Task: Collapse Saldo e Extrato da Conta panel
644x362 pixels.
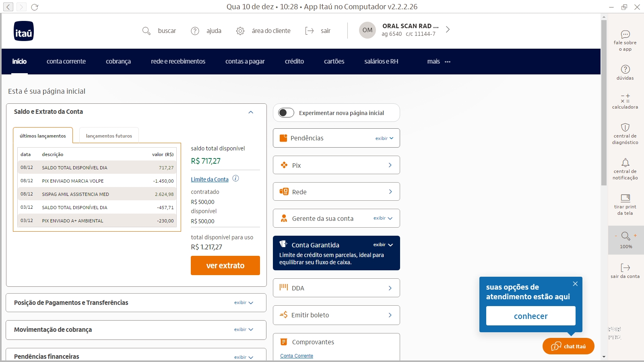Action: coord(251,112)
